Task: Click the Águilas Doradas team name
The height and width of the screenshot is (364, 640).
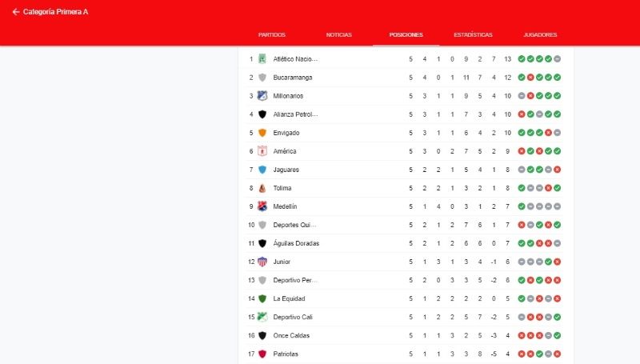Action: 296,243
